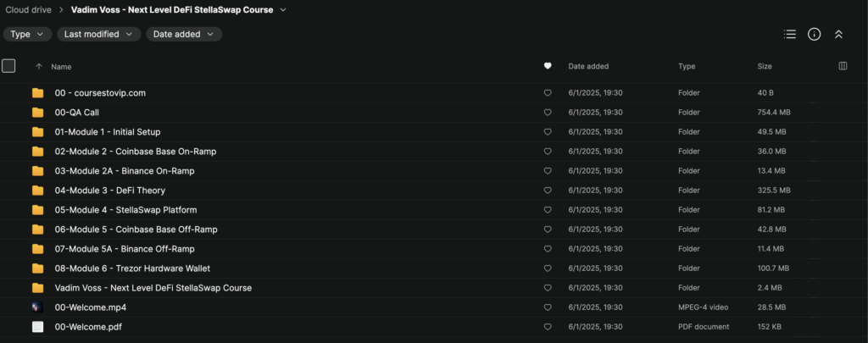The image size is (868, 343).
Task: Favorite the 00-Welcome.pdf file
Action: click(548, 327)
